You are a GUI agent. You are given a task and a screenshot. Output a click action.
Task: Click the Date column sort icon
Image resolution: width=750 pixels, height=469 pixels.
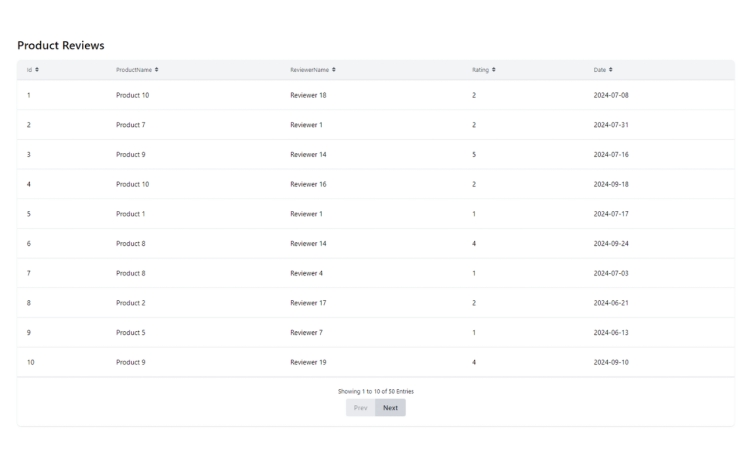point(610,70)
